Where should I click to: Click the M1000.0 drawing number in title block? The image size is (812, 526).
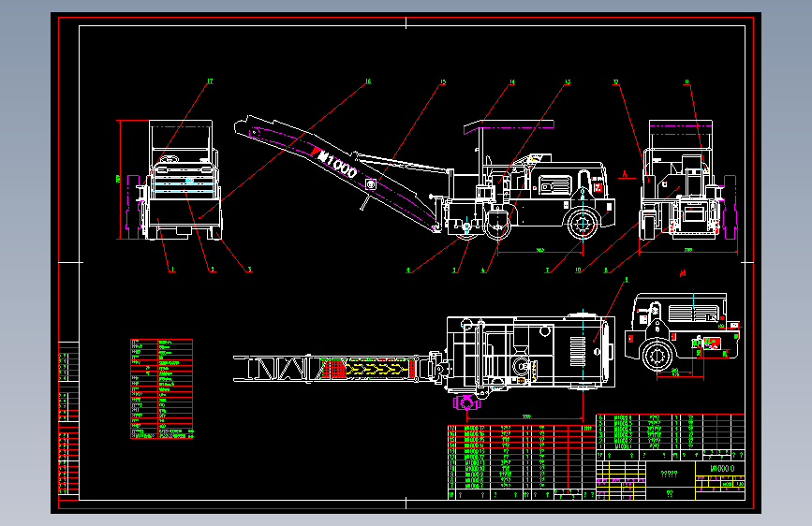tap(722, 469)
